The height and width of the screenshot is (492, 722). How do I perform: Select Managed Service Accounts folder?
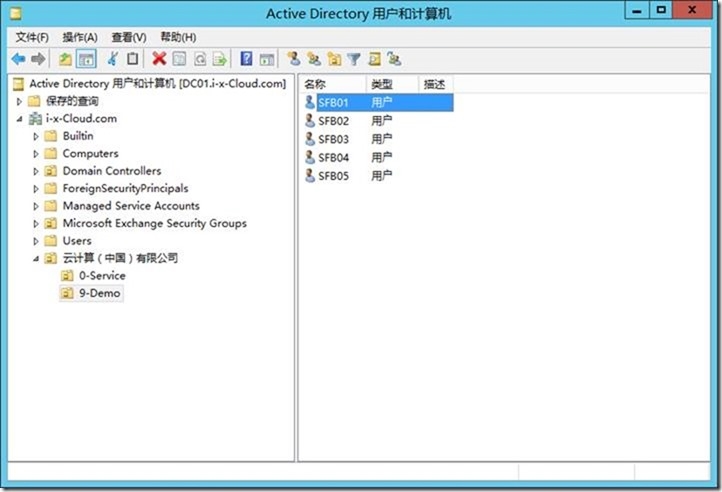coord(131,206)
